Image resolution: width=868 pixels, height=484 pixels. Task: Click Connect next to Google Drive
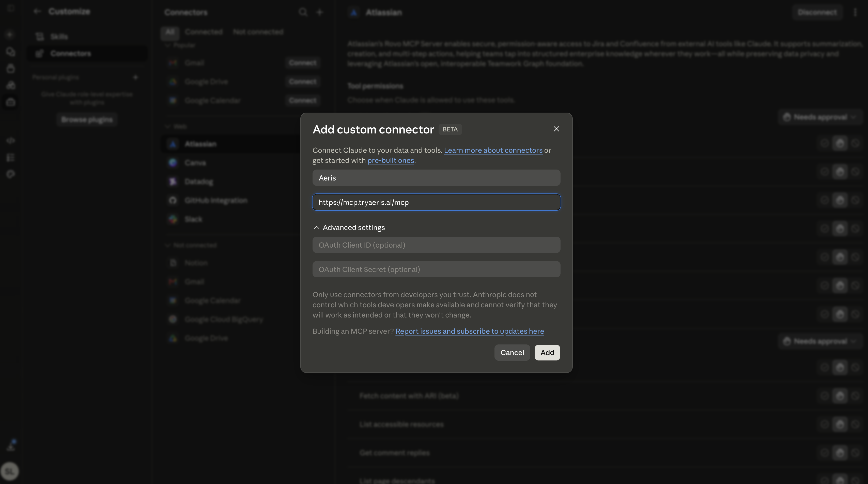(x=302, y=82)
